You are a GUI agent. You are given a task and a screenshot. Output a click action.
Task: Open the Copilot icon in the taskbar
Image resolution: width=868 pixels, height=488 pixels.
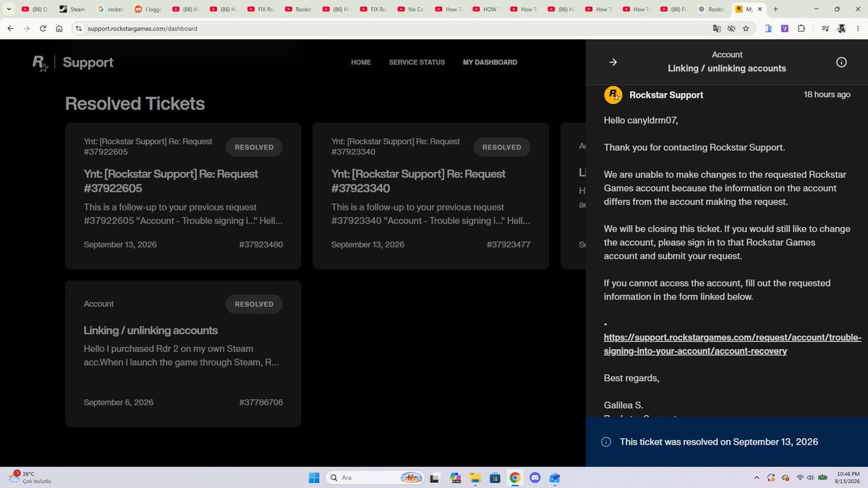point(455,478)
